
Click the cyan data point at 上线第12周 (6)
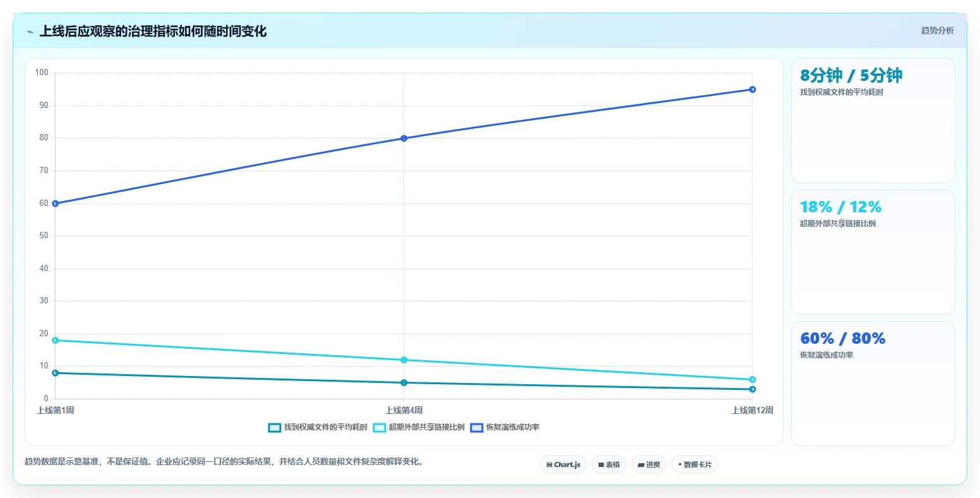[753, 379]
